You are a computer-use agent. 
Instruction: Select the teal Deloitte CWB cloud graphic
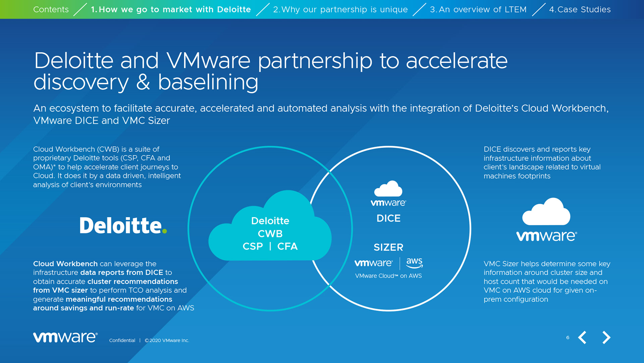tap(270, 226)
